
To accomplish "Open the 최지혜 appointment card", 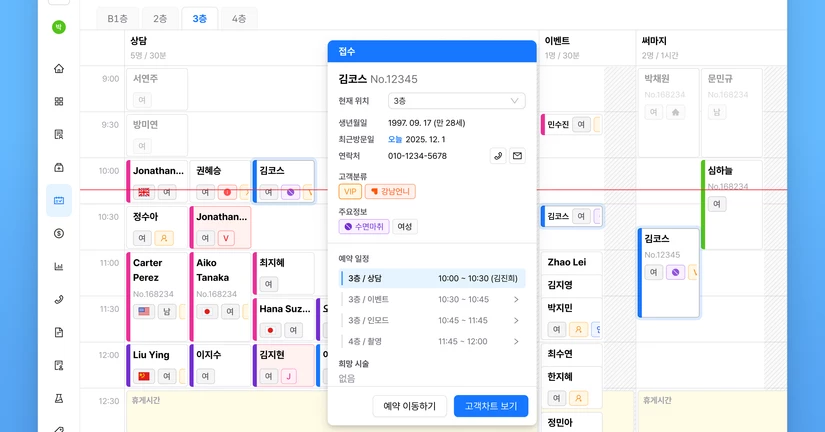I will (x=284, y=273).
